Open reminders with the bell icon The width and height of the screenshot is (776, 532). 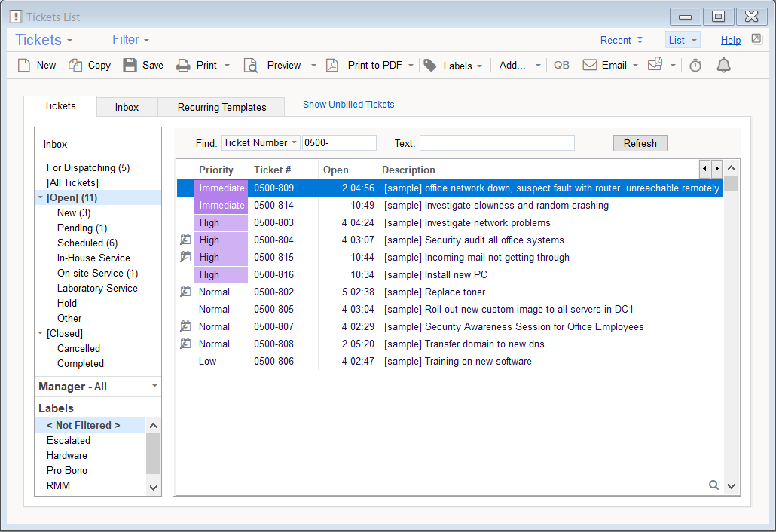tap(723, 66)
